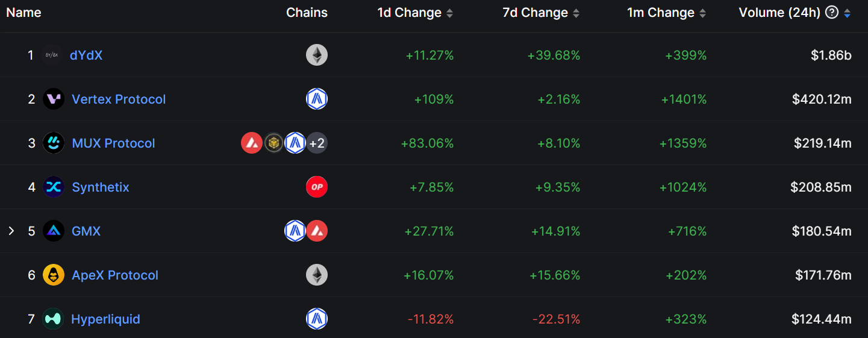Click the dYdX protocol logo icon
The image size is (868, 338).
[x=52, y=55]
